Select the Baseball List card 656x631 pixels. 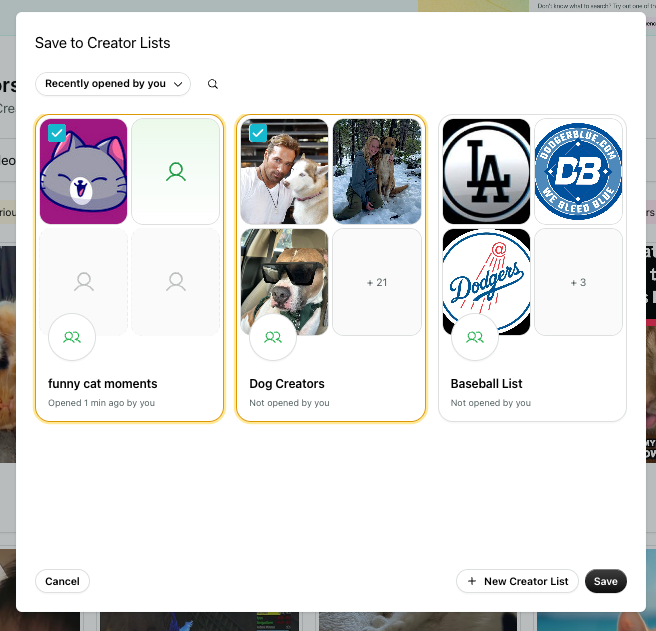[532, 268]
